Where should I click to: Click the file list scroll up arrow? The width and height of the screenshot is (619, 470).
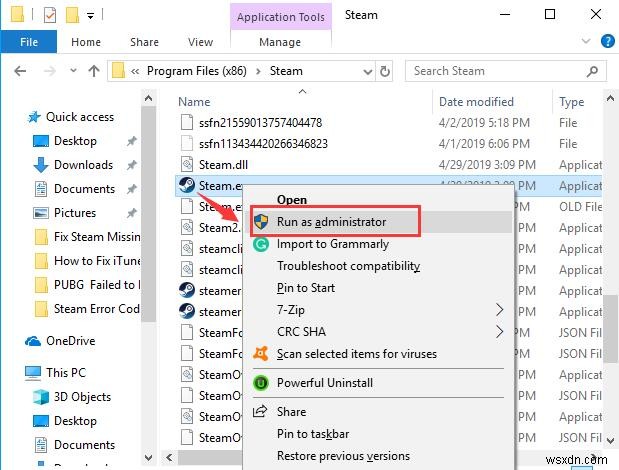[610, 98]
